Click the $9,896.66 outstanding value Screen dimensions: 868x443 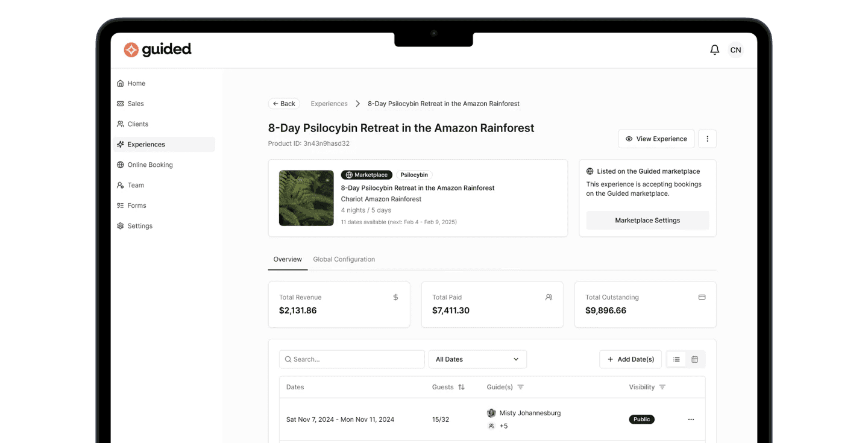[x=606, y=310]
